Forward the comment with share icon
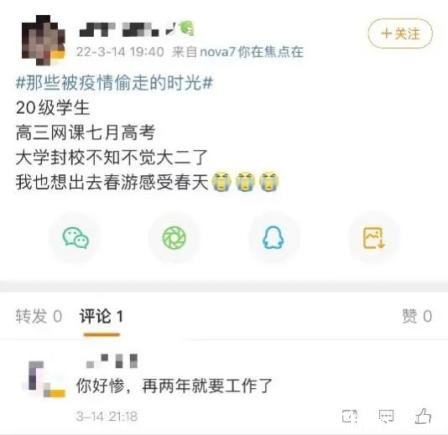 (350, 416)
